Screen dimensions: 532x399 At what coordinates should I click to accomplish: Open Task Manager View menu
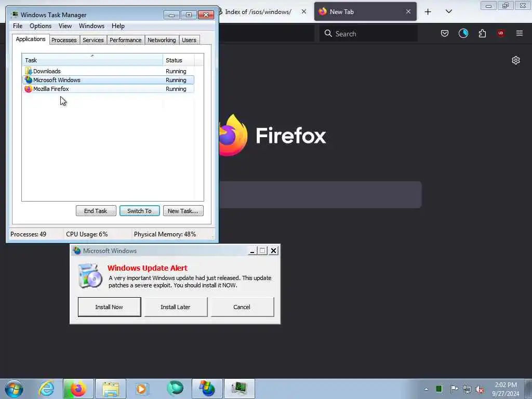[x=65, y=26]
